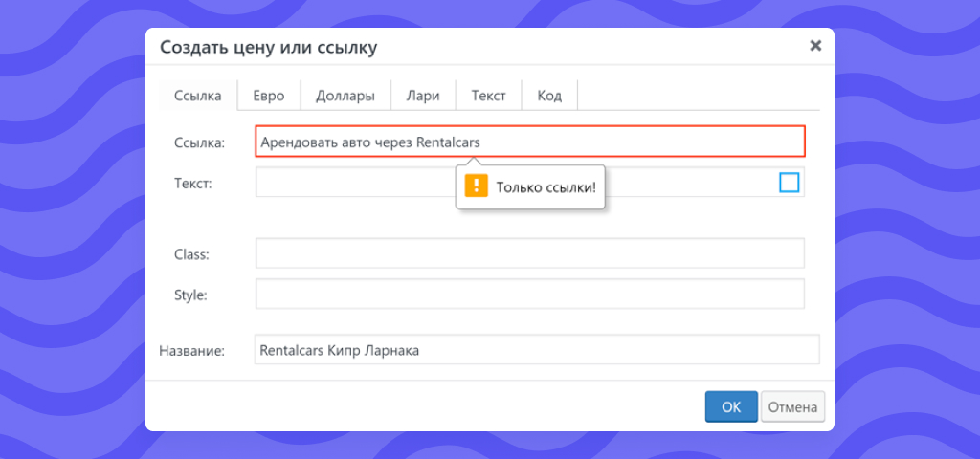Focus the empty Текст input field
This screenshot has width=980, height=459.
(x=354, y=183)
